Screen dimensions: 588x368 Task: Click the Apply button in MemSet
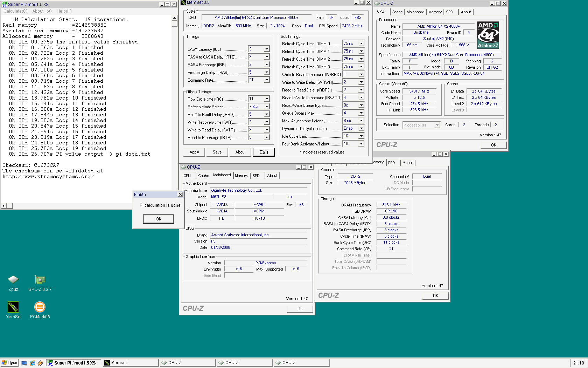pos(194,152)
